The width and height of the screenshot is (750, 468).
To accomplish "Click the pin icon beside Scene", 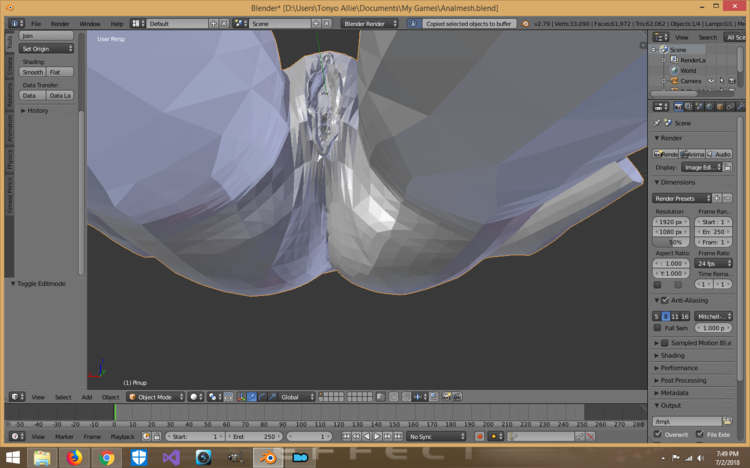I will tap(658, 123).
